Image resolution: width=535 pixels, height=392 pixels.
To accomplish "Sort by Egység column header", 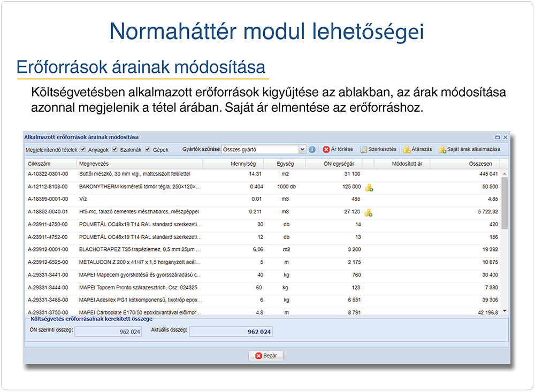I will coord(285,164).
